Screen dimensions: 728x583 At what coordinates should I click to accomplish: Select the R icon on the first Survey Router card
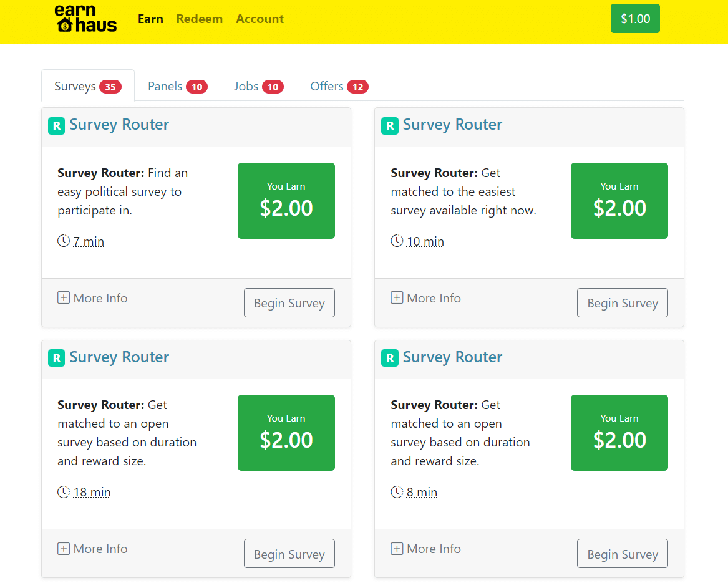tap(56, 125)
